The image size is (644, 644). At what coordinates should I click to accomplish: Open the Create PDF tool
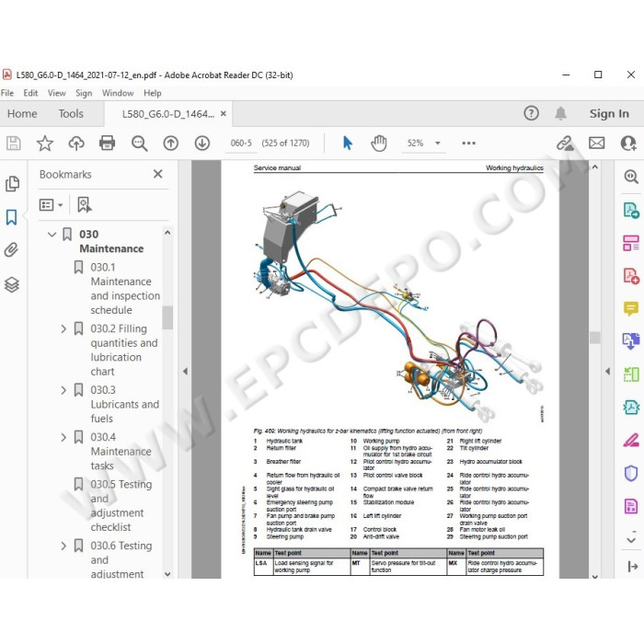pos(631,276)
